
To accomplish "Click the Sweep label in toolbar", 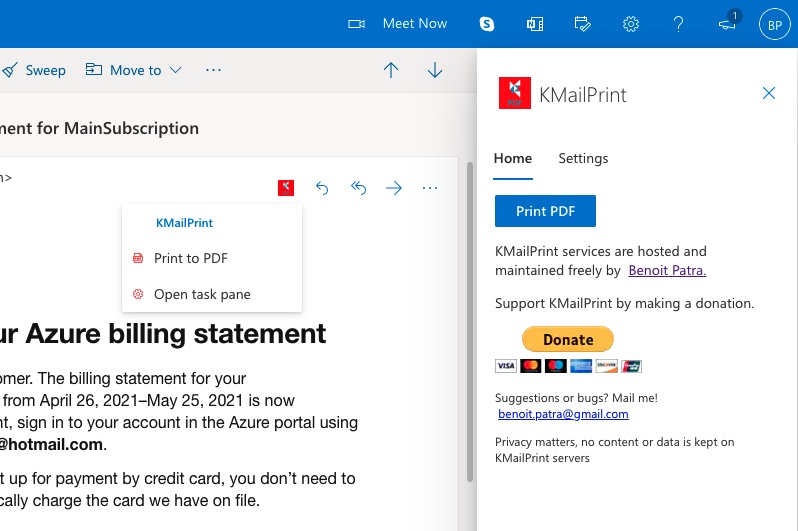I will [x=46, y=70].
